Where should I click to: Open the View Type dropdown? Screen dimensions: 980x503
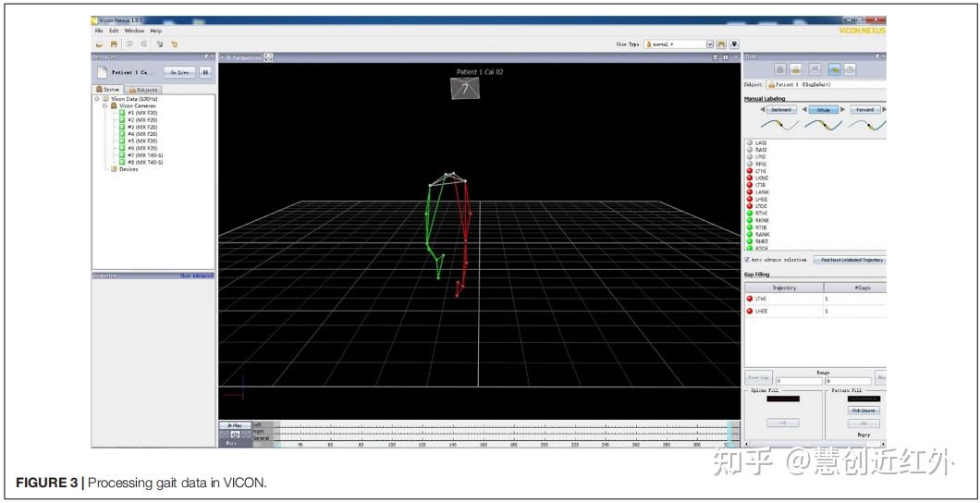click(710, 44)
